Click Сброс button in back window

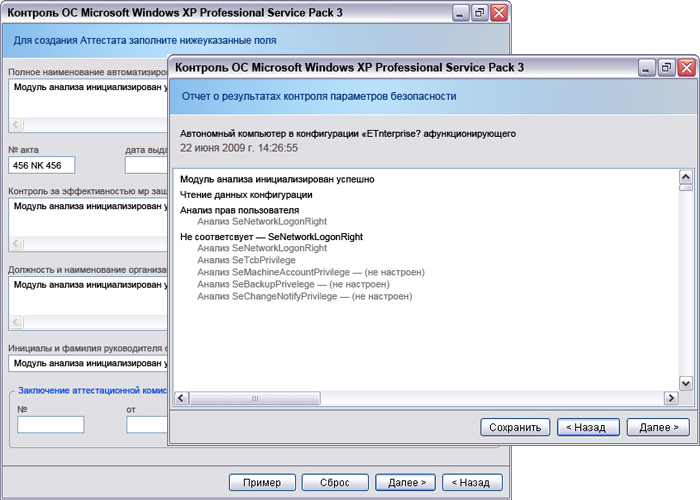tap(335, 482)
